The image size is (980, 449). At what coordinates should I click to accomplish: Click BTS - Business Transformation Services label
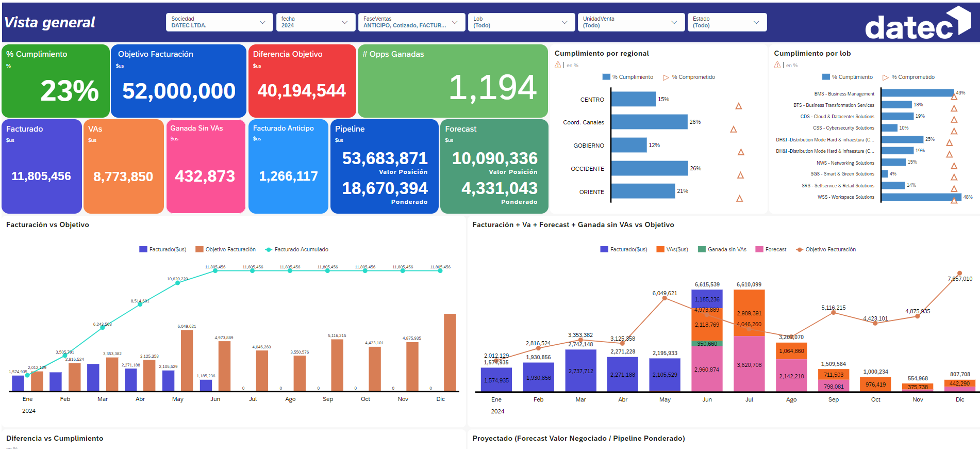(834, 105)
